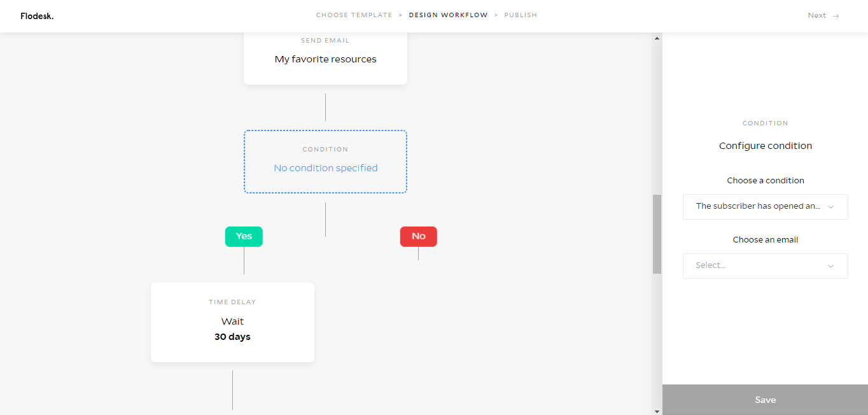This screenshot has height=415, width=868.
Task: Select the green Yes branch badge
Action: [244, 236]
